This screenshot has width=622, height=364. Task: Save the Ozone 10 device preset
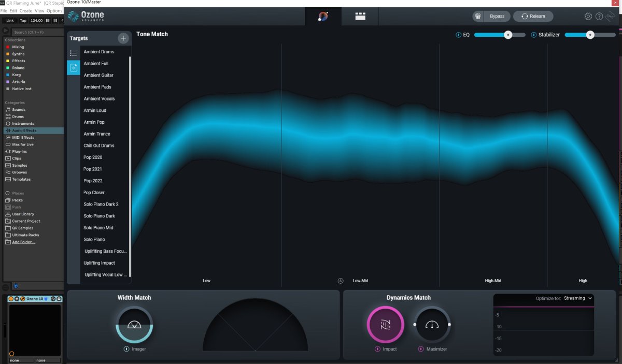point(59,299)
